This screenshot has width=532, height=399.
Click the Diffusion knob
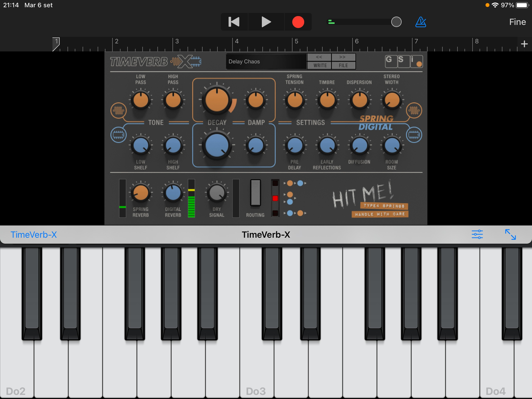coord(359,145)
